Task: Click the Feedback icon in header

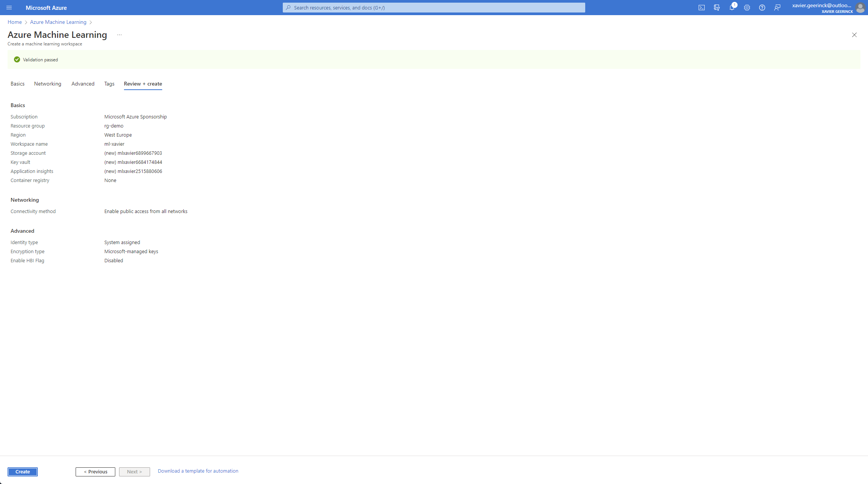Action: pyautogui.click(x=777, y=8)
